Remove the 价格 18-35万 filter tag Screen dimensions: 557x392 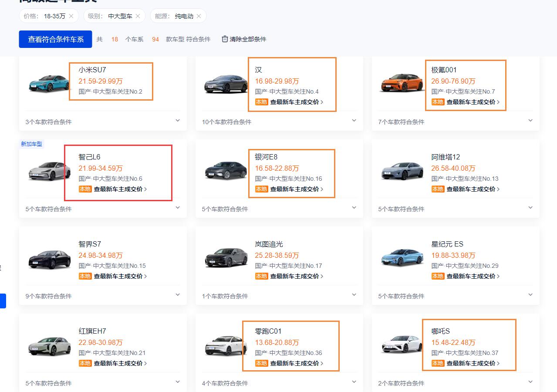click(71, 16)
